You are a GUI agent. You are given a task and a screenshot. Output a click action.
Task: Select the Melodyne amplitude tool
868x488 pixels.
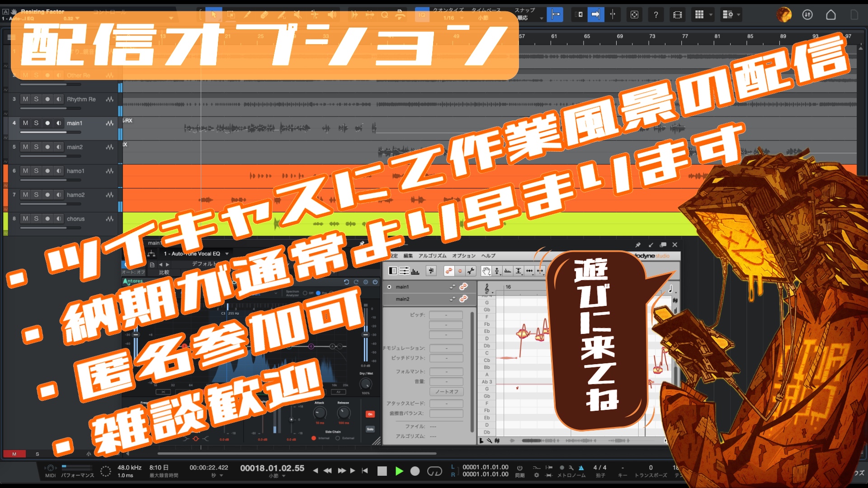[519, 271]
